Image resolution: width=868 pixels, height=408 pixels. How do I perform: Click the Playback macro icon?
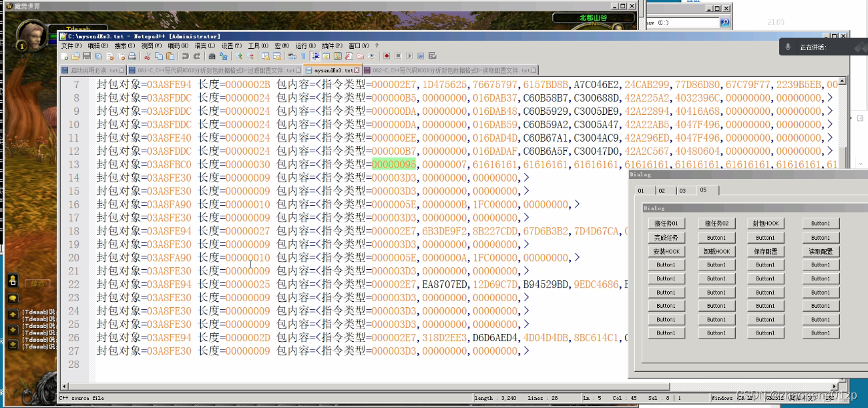(409, 56)
